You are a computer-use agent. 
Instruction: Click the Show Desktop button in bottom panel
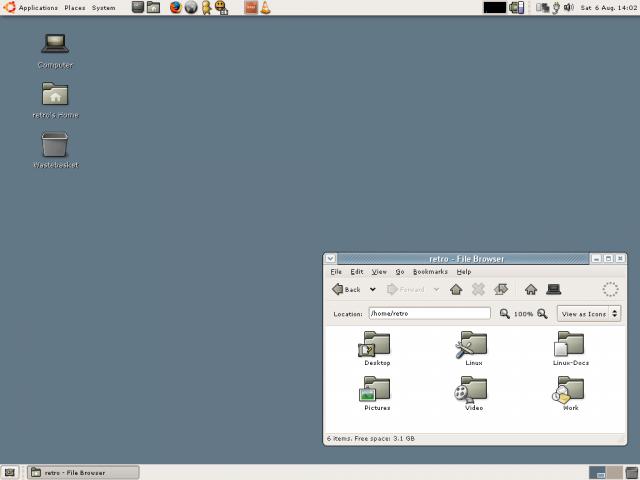click(x=9, y=472)
